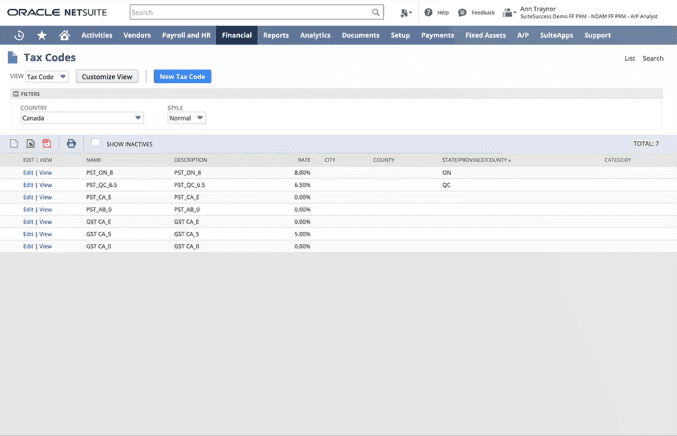Click into the global Search field

tap(250, 13)
